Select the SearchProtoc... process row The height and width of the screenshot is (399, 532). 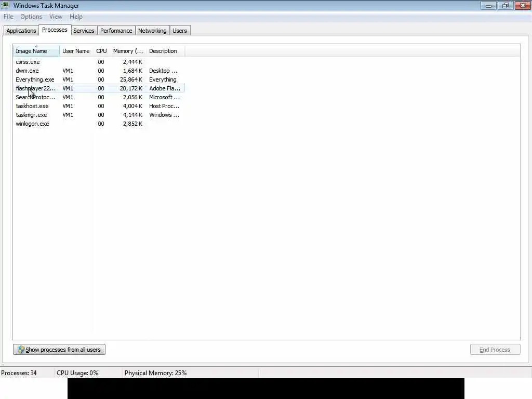point(99,97)
